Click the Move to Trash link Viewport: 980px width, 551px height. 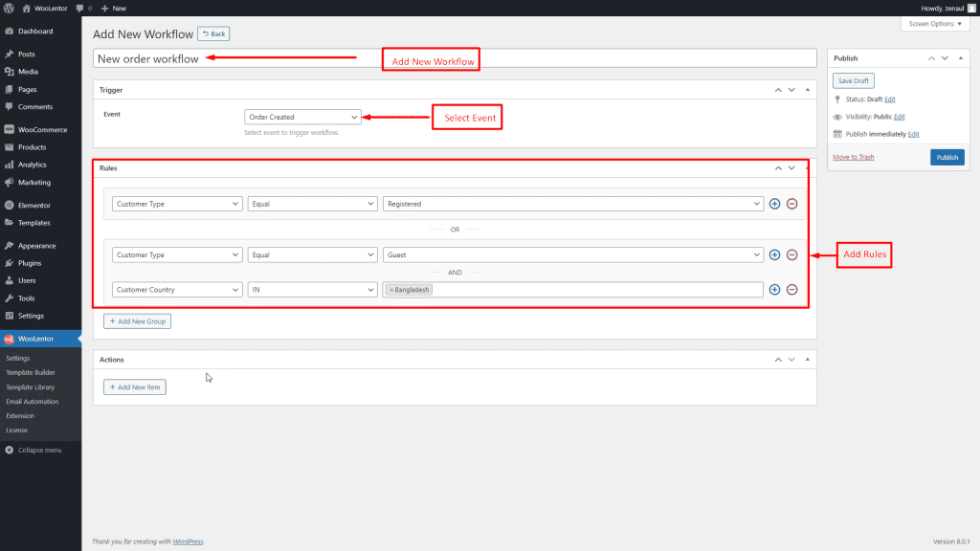click(853, 157)
